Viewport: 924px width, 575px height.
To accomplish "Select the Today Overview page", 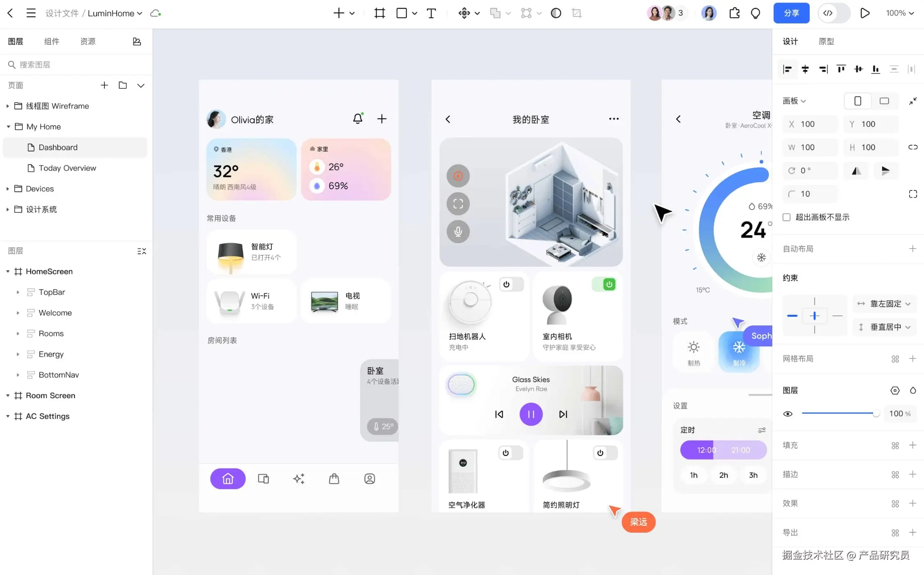I will 67,168.
